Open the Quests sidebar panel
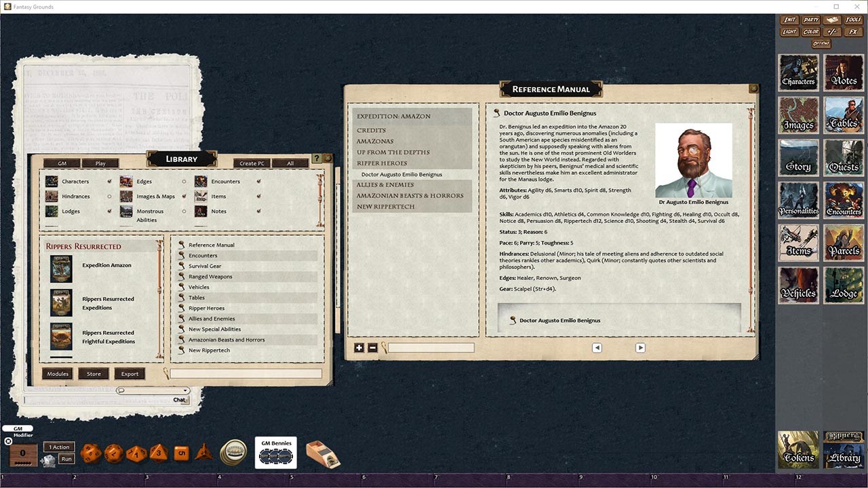Viewport: 868px width, 488px height. (x=843, y=157)
